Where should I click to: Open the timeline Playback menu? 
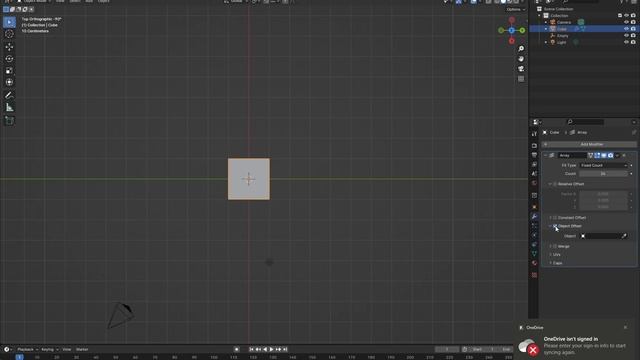27,349
